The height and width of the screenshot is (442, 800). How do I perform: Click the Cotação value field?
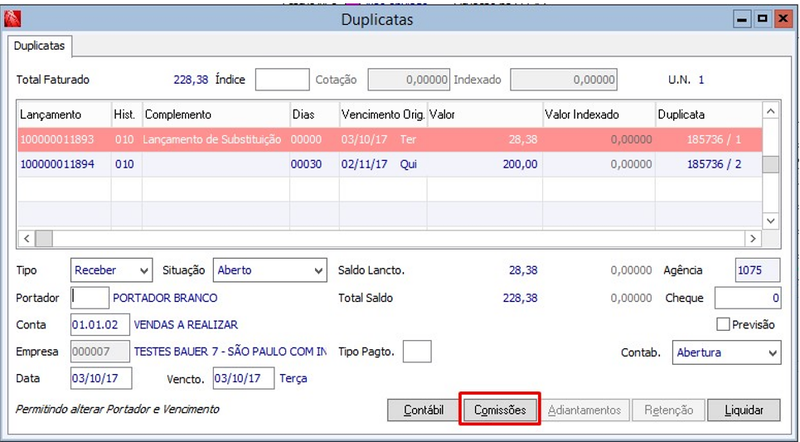click(409, 80)
